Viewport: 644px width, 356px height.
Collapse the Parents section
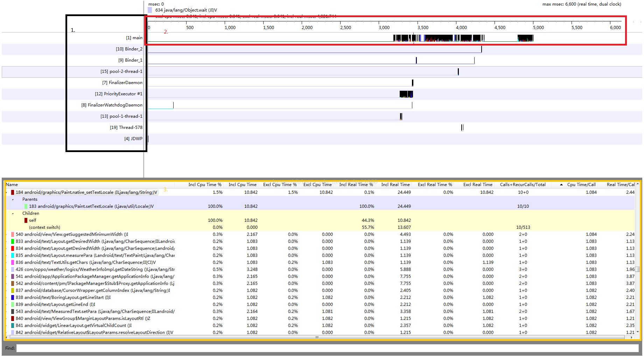click(13, 199)
